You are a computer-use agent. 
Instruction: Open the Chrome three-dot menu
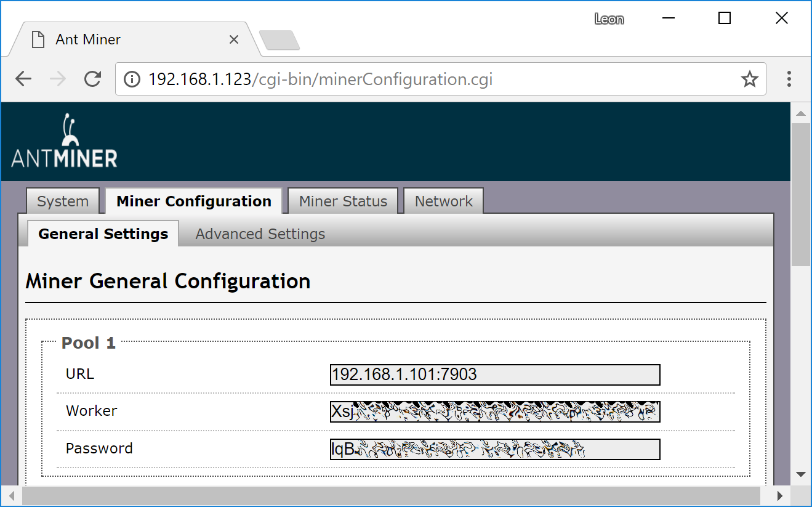(x=789, y=79)
